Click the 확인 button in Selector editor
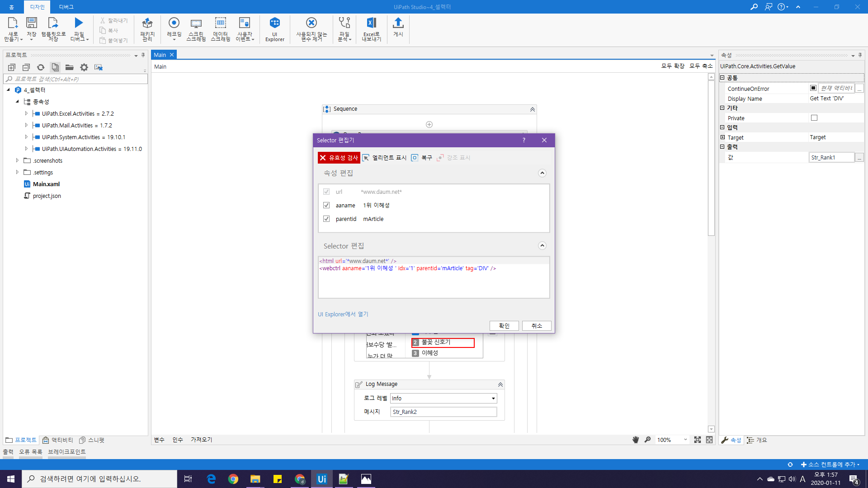Viewport: 868px width, 488px height. [504, 326]
